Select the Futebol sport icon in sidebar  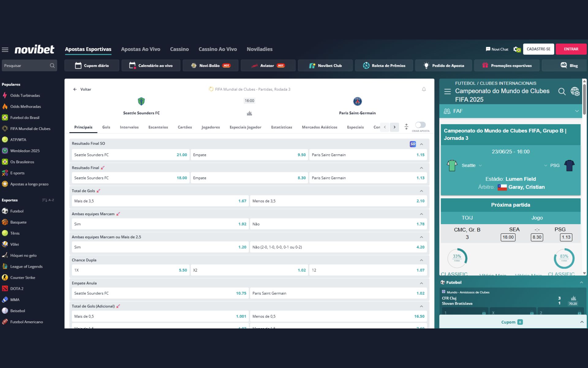[5, 211]
